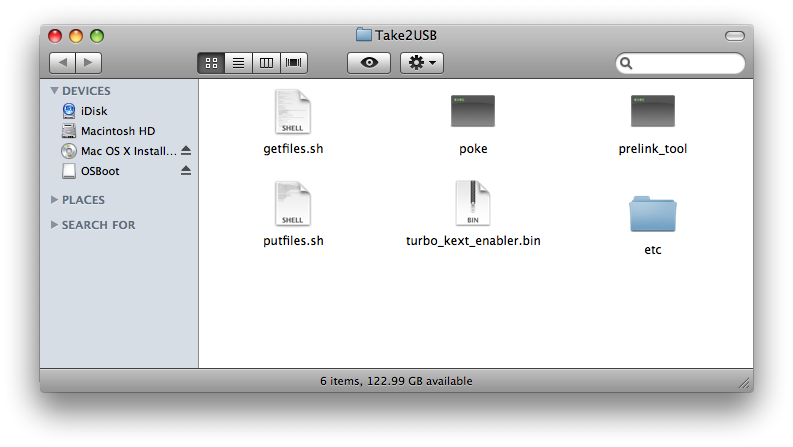
Task: Switch to column view
Action: (x=266, y=63)
